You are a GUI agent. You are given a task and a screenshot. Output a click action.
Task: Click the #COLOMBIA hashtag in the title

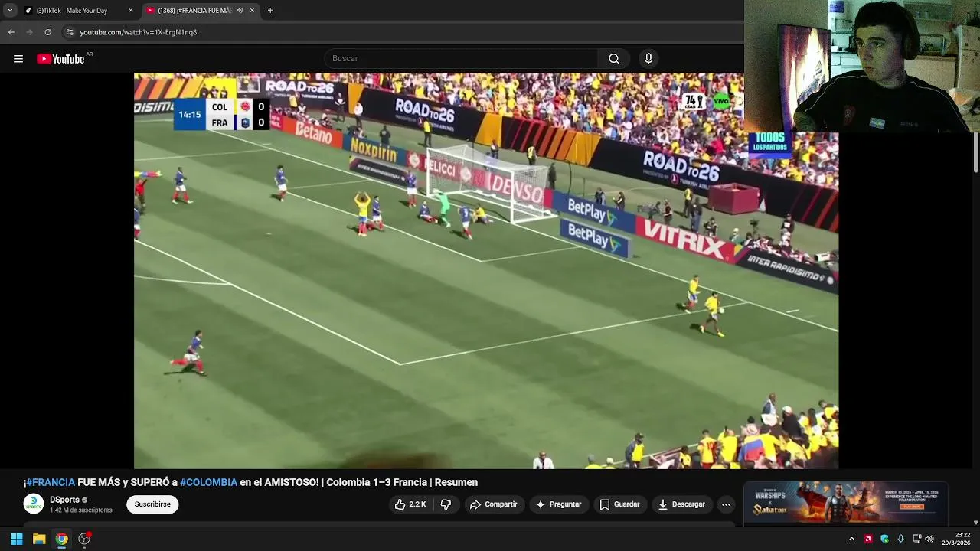pyautogui.click(x=208, y=482)
